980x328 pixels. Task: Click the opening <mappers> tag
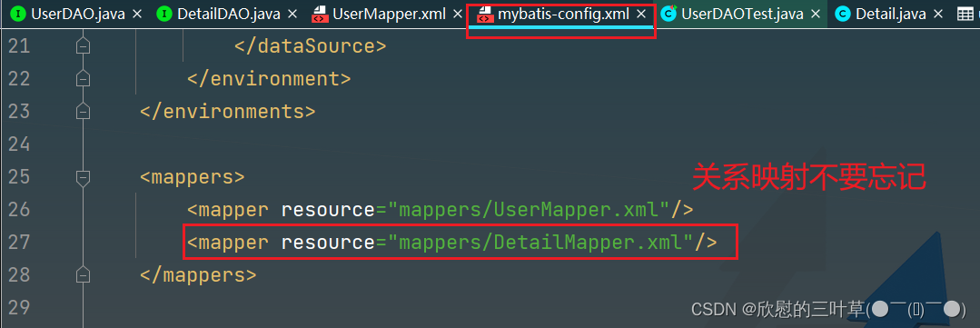tap(192, 177)
